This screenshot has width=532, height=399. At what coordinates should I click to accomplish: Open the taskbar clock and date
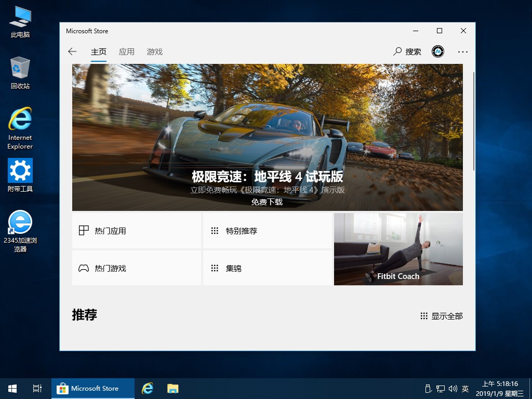[500, 389]
